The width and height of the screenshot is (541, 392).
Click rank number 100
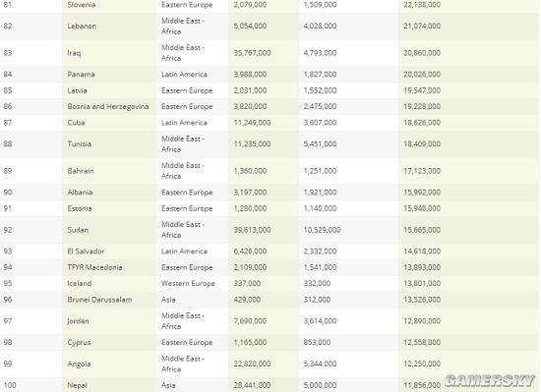(x=10, y=385)
